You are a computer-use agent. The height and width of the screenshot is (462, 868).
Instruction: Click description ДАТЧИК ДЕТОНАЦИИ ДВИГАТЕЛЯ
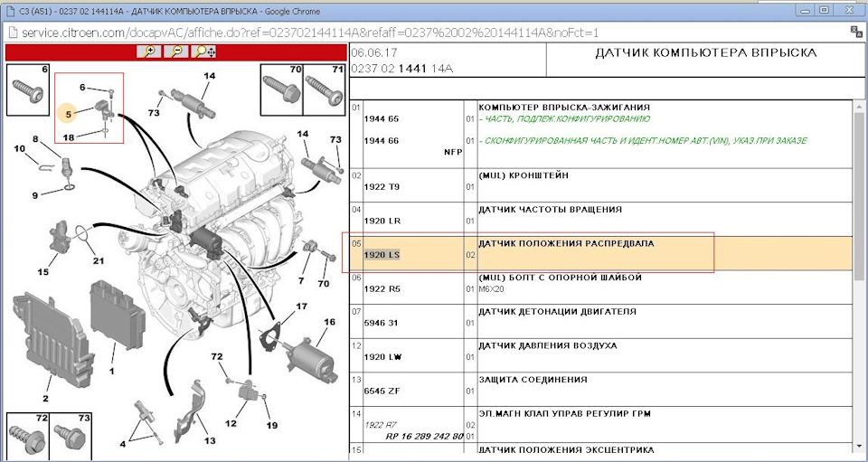coord(558,312)
